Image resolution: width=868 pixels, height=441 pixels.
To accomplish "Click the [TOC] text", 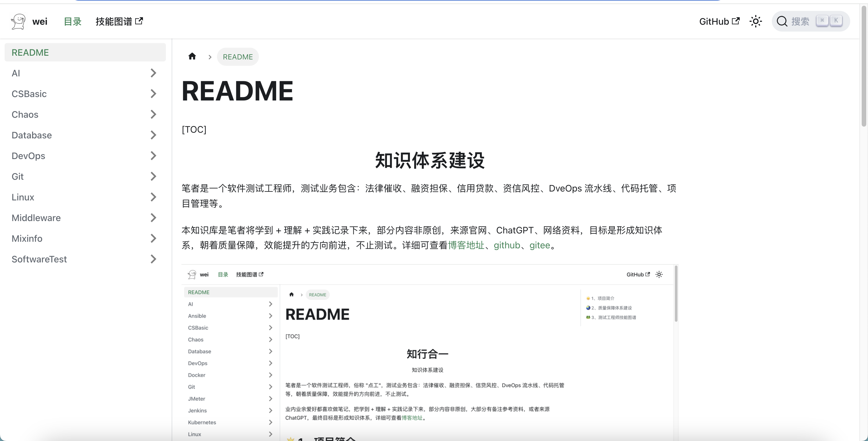I will [x=194, y=129].
